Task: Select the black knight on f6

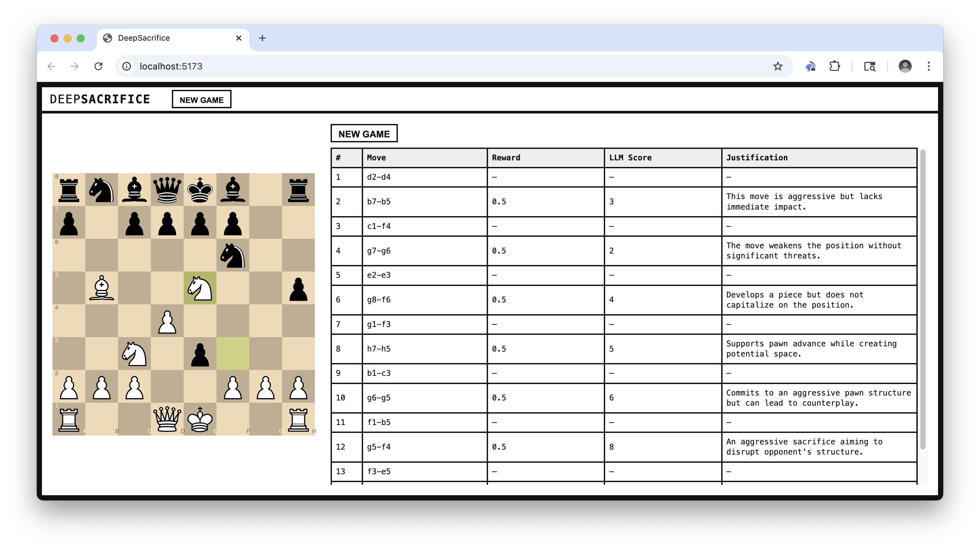Action: click(233, 255)
